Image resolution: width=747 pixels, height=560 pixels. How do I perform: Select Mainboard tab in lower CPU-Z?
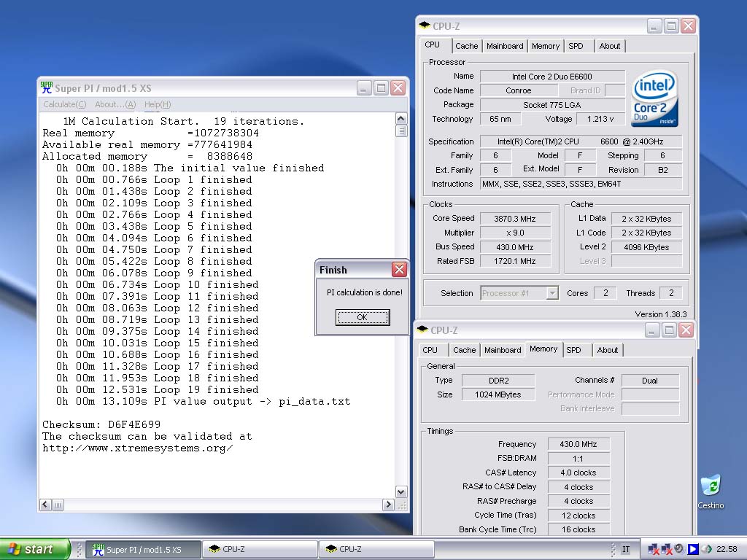pos(503,349)
